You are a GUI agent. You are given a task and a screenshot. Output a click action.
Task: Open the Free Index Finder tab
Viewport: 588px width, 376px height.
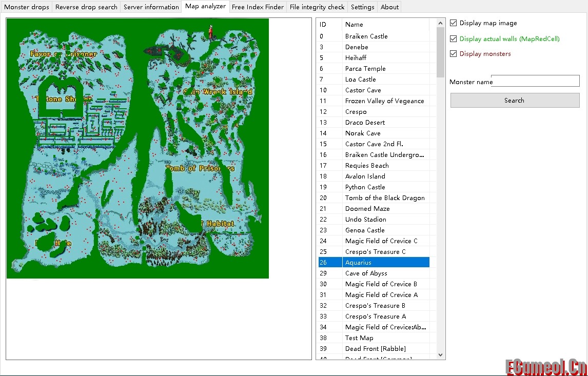(258, 7)
